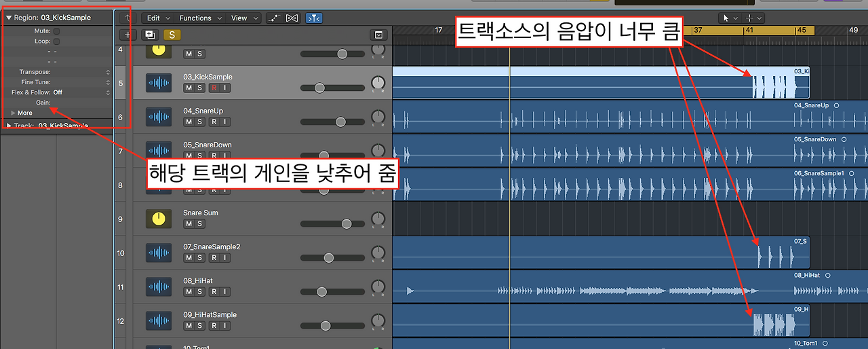Add a new track with the plus button

click(127, 35)
